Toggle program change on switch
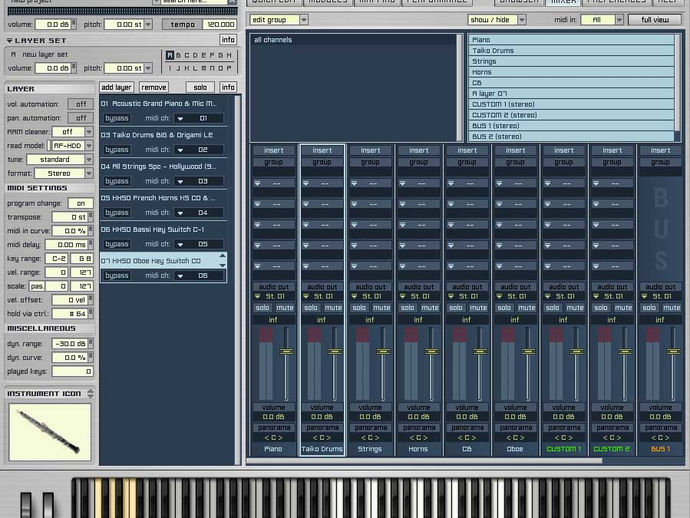Viewport: 690px width, 518px height. click(81, 203)
